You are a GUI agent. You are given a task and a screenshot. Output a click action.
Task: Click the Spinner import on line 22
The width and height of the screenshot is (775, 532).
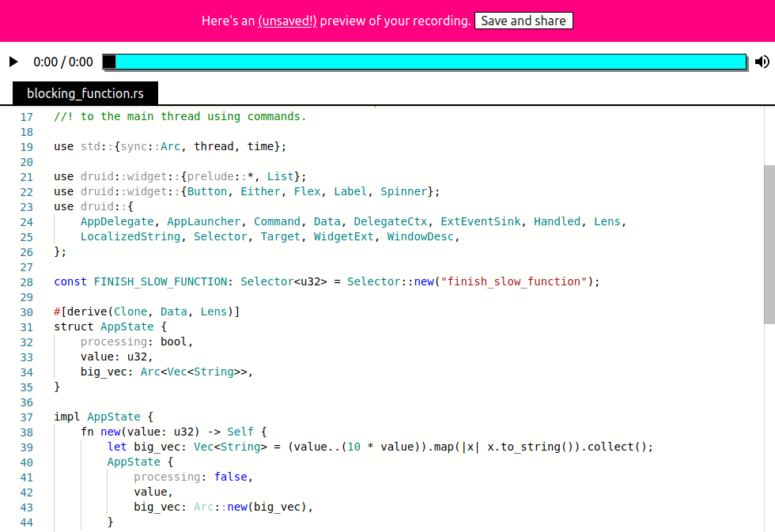[403, 191]
